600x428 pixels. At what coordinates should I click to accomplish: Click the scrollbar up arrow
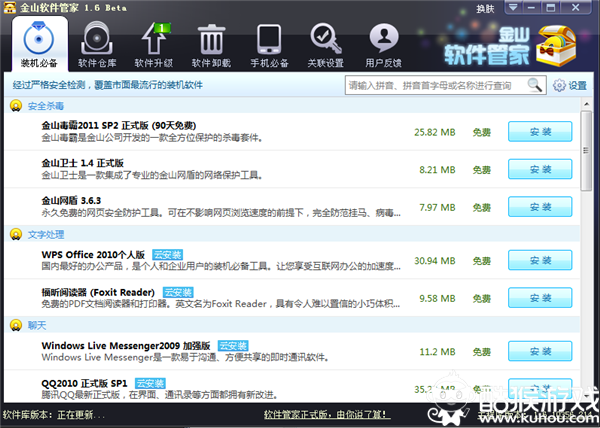586,104
